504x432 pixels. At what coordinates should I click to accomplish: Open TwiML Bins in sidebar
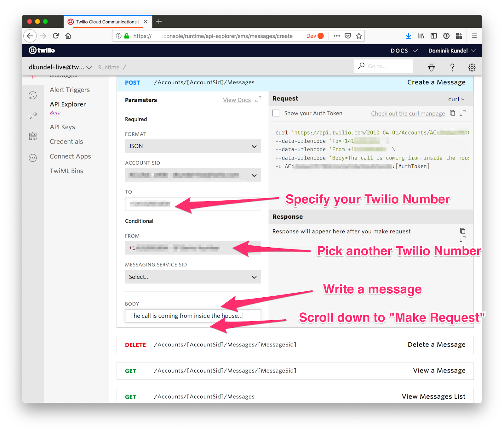coord(66,171)
